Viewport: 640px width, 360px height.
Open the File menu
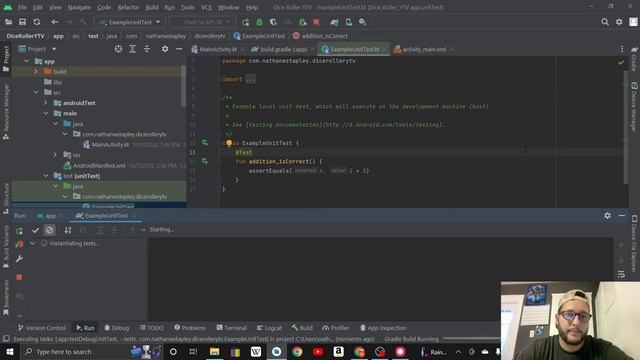[x=22, y=7]
